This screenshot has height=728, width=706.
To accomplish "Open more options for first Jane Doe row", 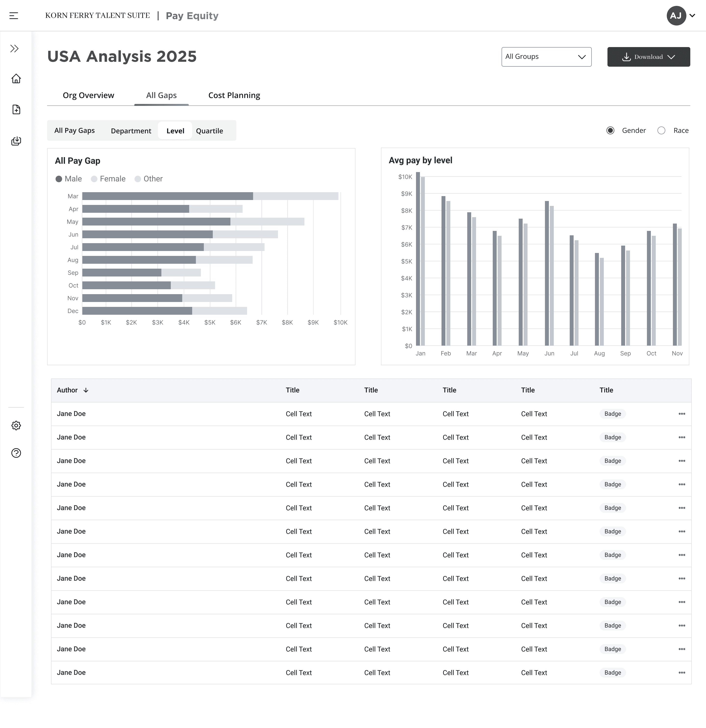I will tap(682, 414).
